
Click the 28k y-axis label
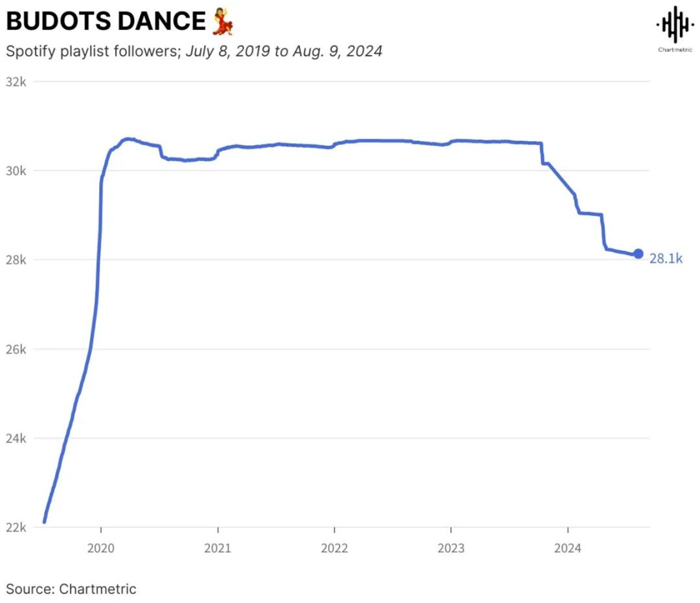(x=16, y=260)
